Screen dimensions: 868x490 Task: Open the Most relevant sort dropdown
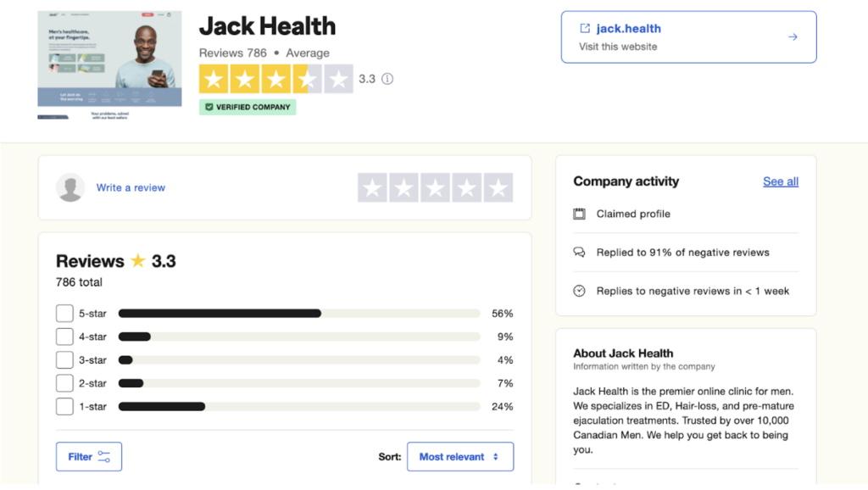pos(459,457)
